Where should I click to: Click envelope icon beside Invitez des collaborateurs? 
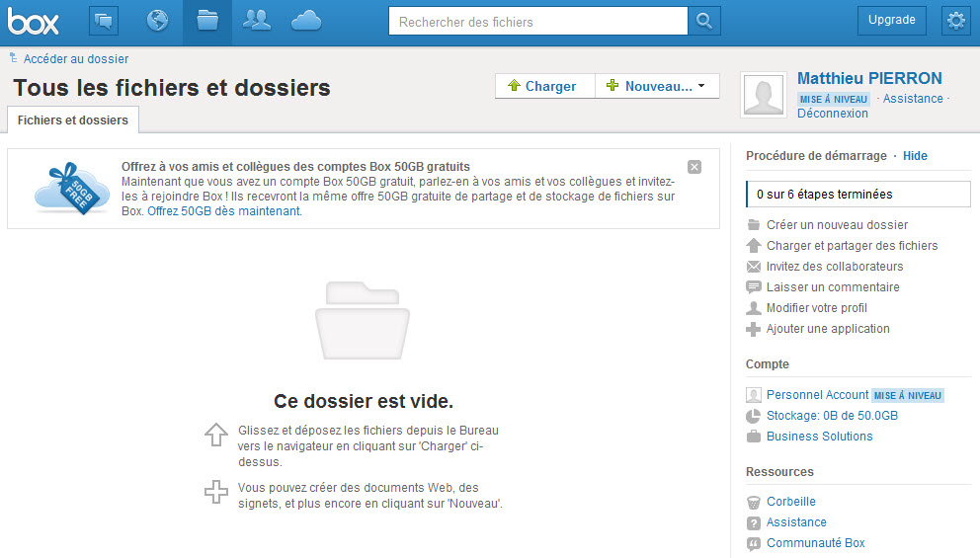754,267
